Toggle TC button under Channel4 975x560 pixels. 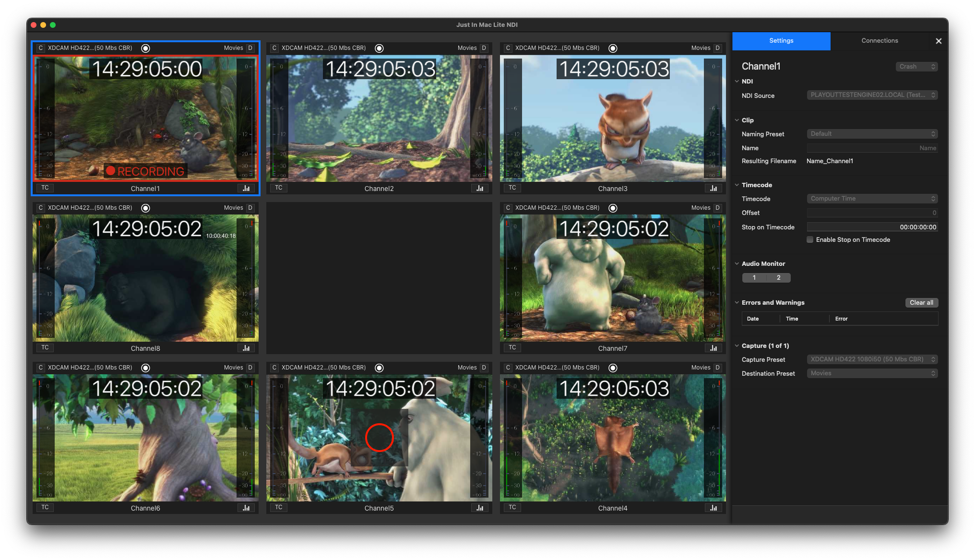(x=512, y=507)
